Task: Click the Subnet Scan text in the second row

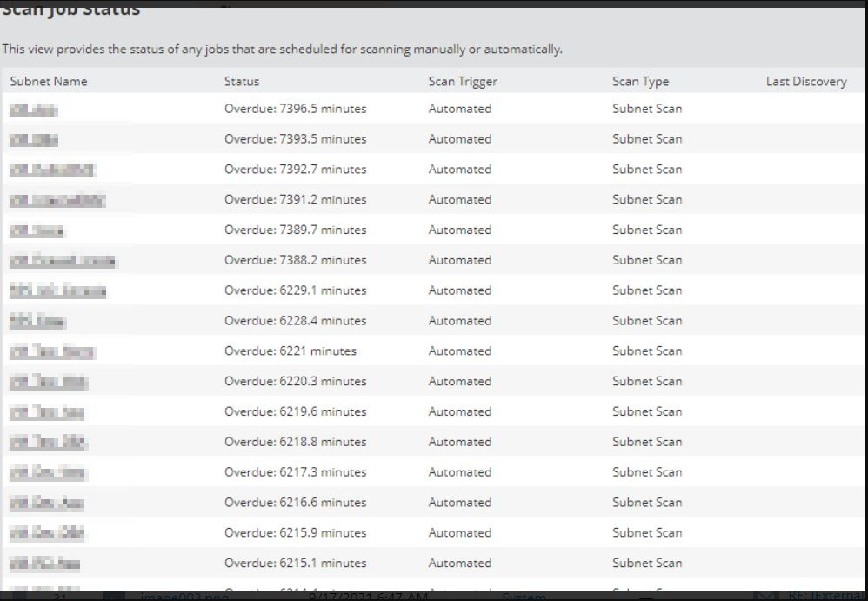Action: point(647,138)
